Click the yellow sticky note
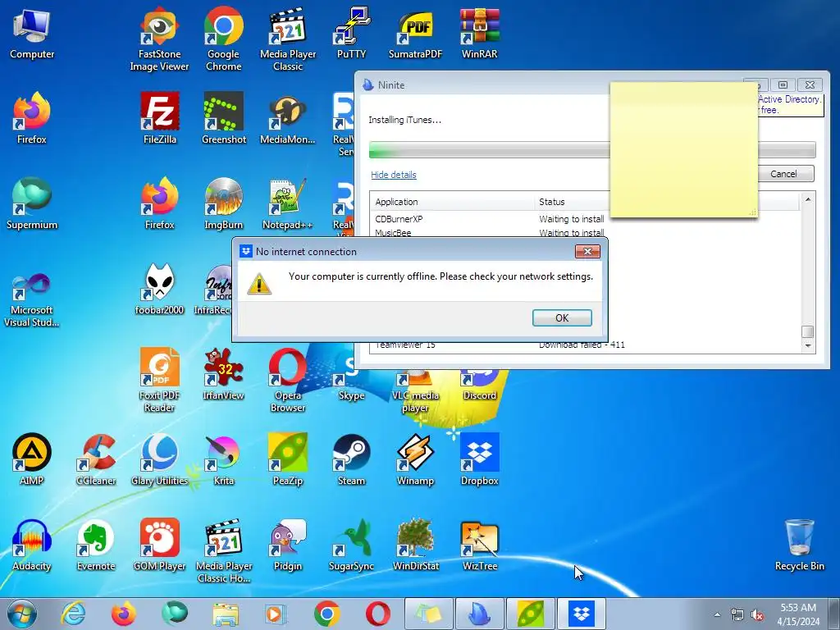Image resolution: width=840 pixels, height=630 pixels. 683,150
